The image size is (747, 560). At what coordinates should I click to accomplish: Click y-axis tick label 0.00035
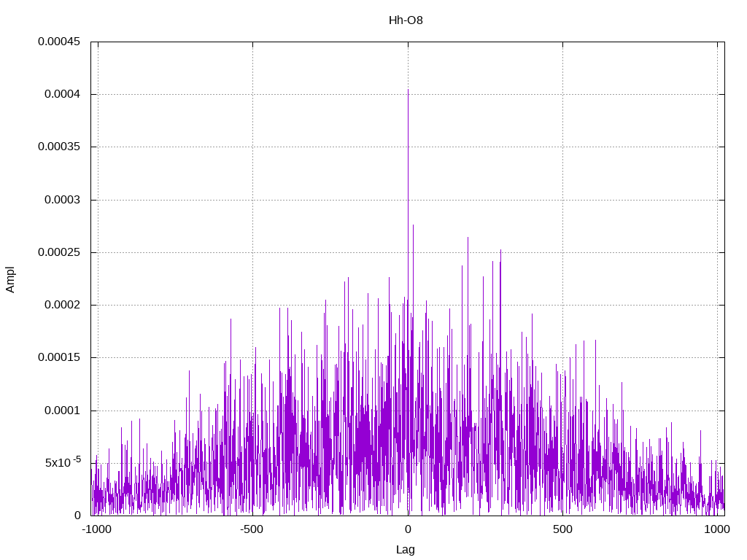click(59, 147)
